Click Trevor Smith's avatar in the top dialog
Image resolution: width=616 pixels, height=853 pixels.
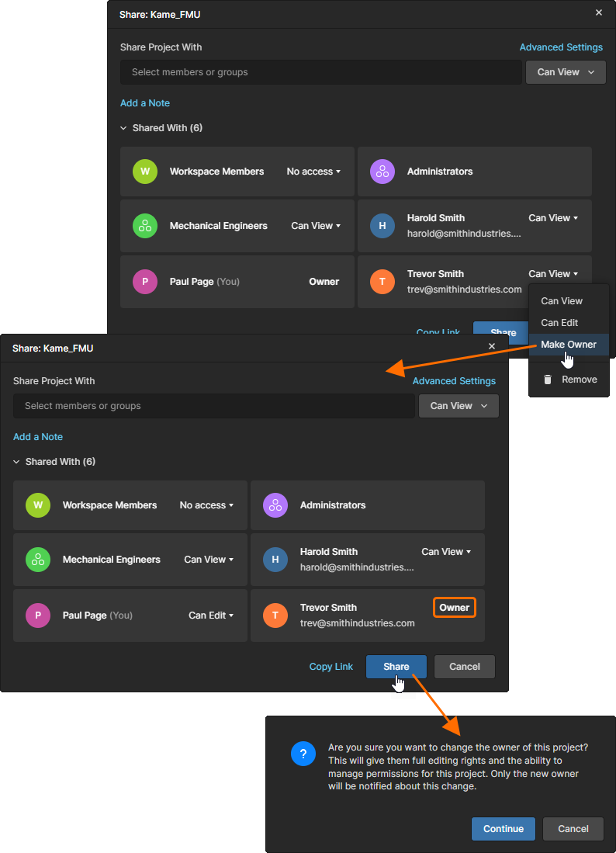point(382,281)
